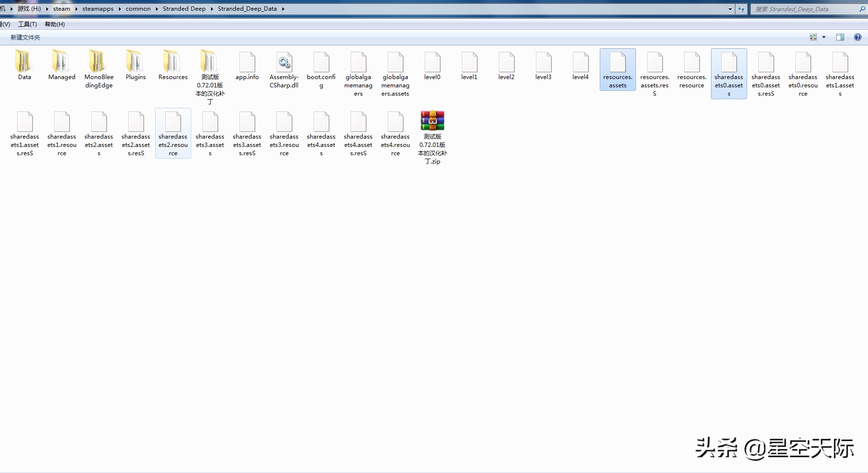Viewport: 868px width, 473px height.
Task: Select the sharedassets0.assets.resS file
Action: (x=766, y=73)
